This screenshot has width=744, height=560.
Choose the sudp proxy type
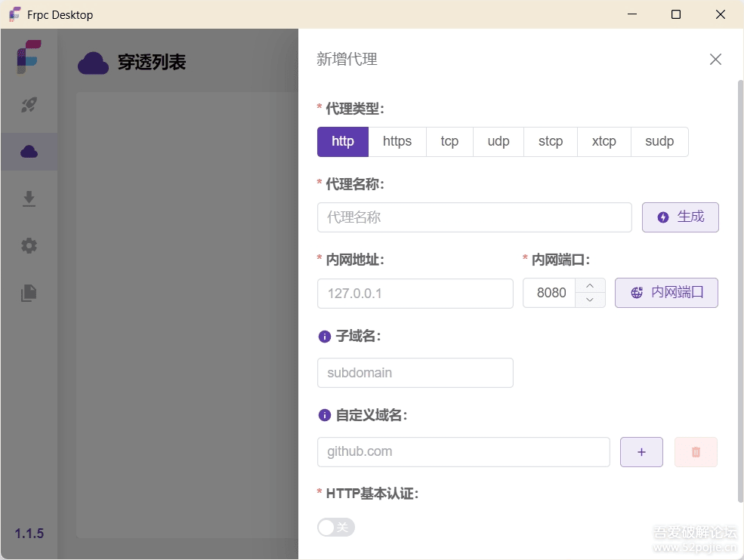(659, 142)
